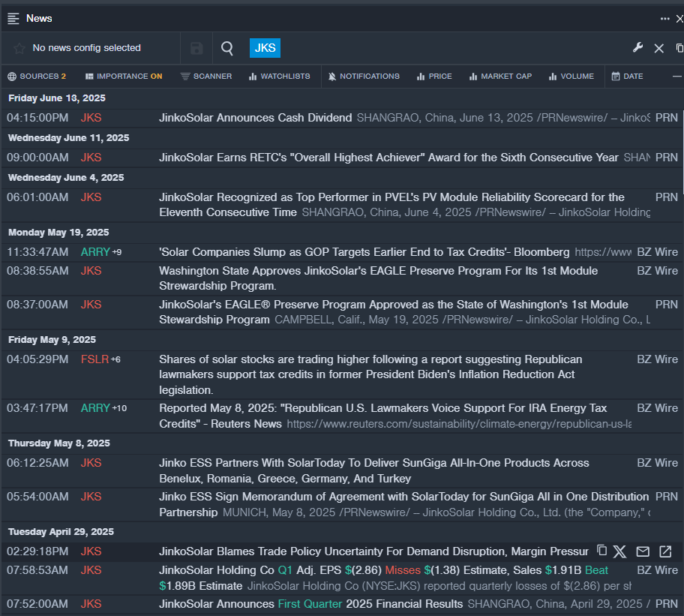Click the ARRY ticker at 03:47:17PM
684x616 pixels.
[95, 408]
